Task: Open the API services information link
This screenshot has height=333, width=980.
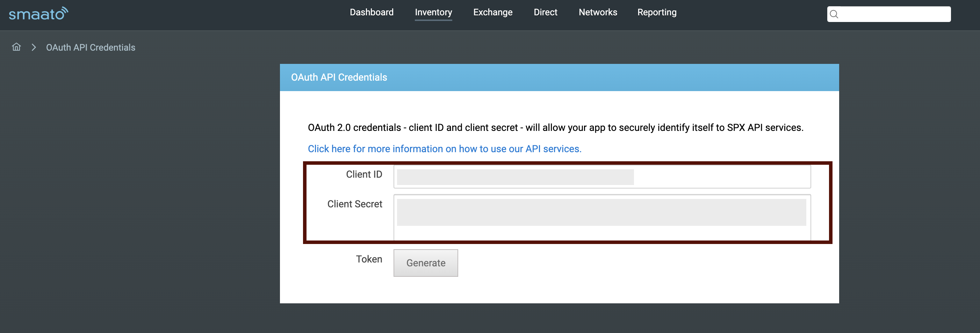Action: point(444,149)
